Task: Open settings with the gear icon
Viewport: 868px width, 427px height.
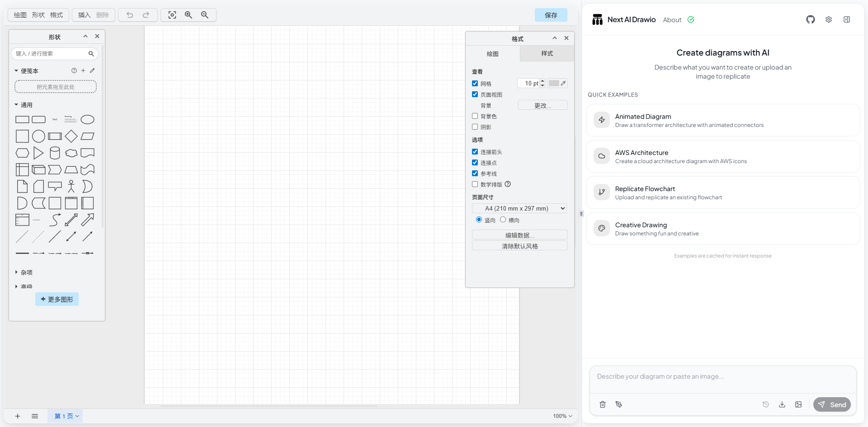Action: coord(828,19)
